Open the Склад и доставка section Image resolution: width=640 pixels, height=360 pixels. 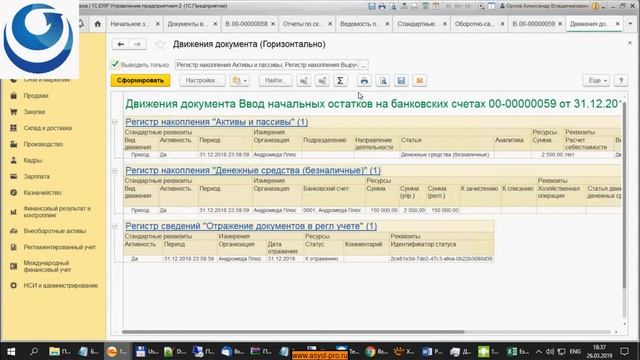pyautogui.click(x=47, y=128)
